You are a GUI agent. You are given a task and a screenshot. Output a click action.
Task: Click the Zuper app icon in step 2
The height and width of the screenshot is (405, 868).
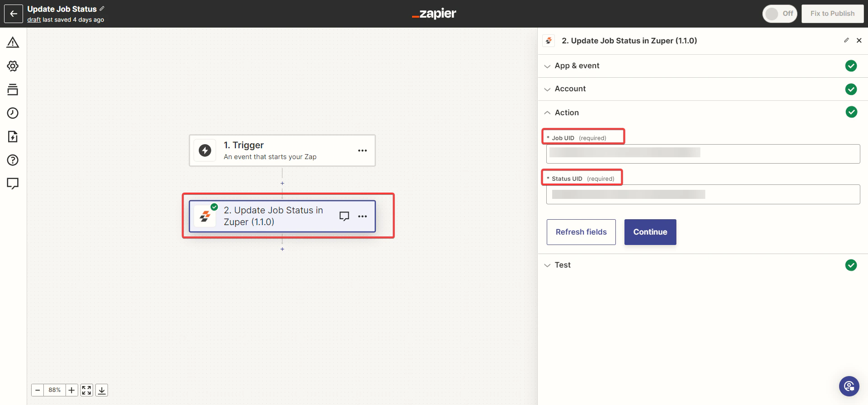click(205, 216)
